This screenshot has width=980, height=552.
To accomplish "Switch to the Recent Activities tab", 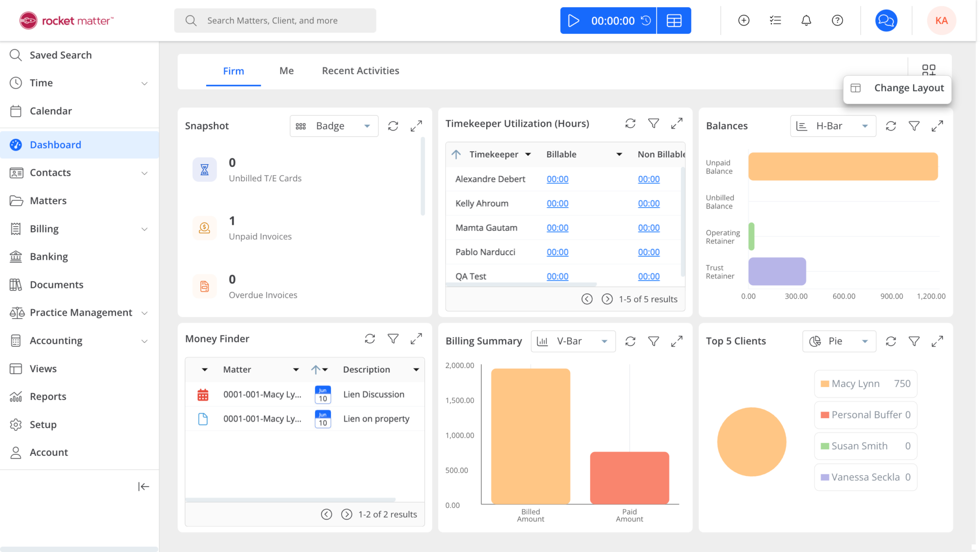I will tap(360, 70).
